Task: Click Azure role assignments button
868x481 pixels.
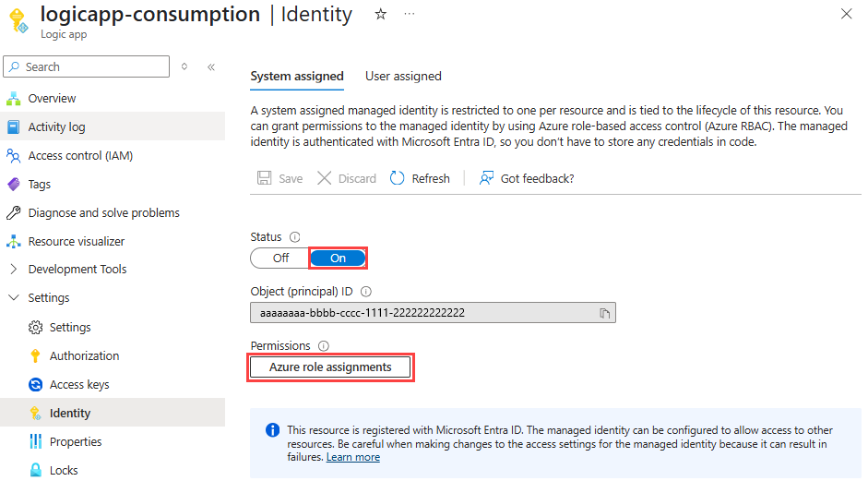Action: pyautogui.click(x=330, y=367)
